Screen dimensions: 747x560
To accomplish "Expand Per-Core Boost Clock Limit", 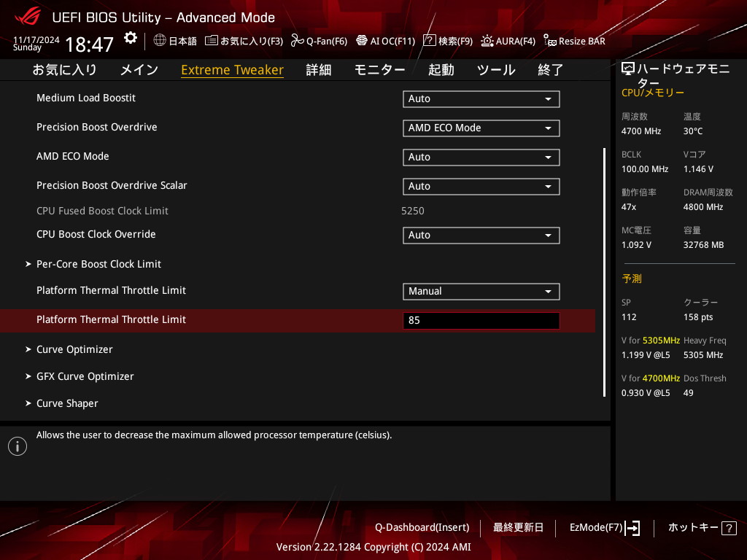I will 98,264.
